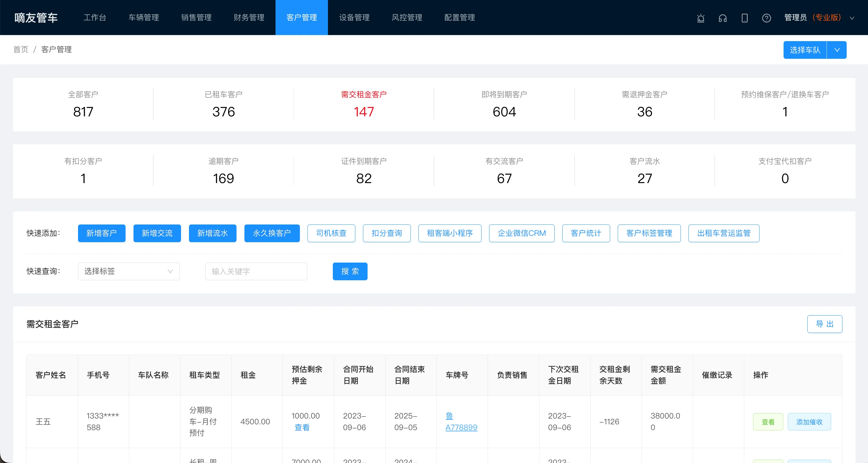868x463 pixels.
Task: Select the 逾期客户 169 stat card
Action: point(223,171)
